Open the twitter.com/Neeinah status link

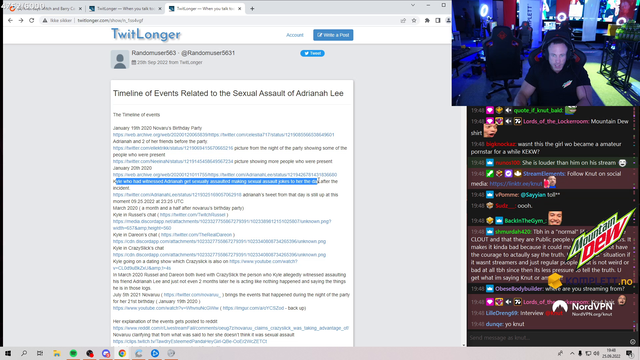pyautogui.click(x=173, y=162)
